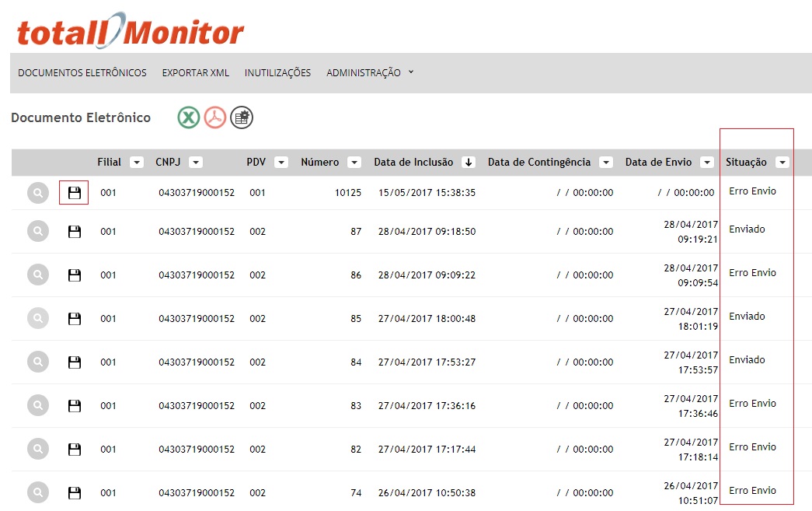Click the Documento Eletrônico page heading
This screenshot has height=511, width=812.
click(x=81, y=117)
